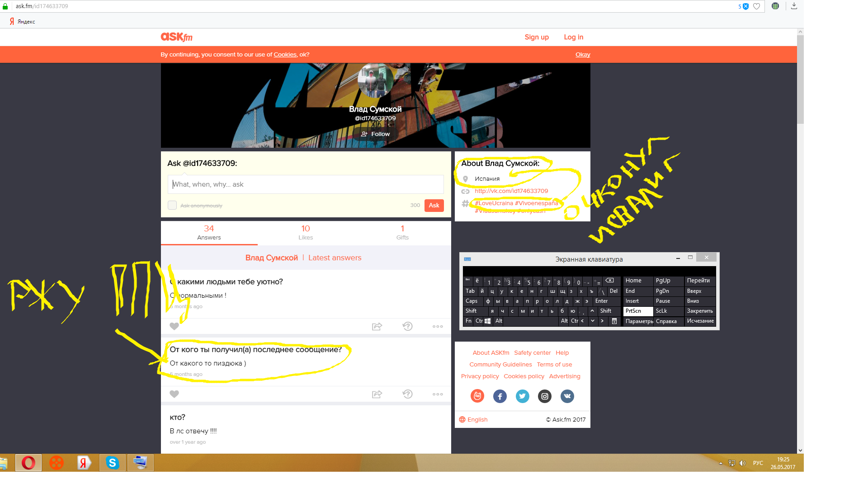Open РУС input language switcher
The height and width of the screenshot is (488, 868).
tap(758, 463)
